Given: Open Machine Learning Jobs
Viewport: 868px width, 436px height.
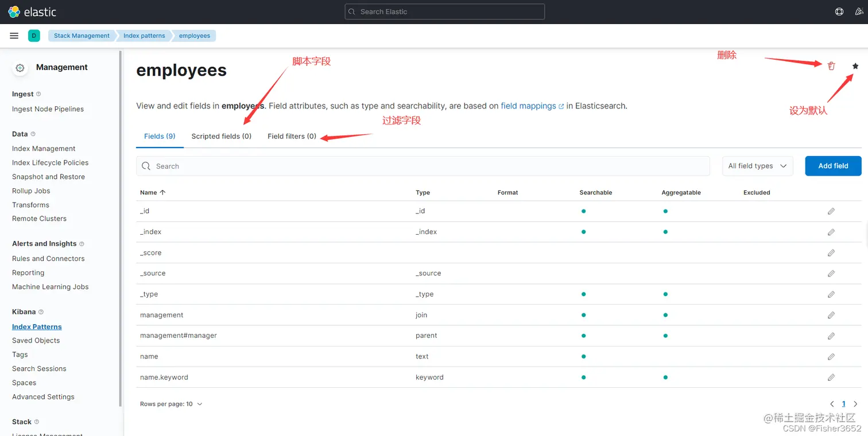Looking at the screenshot, I should 50,287.
